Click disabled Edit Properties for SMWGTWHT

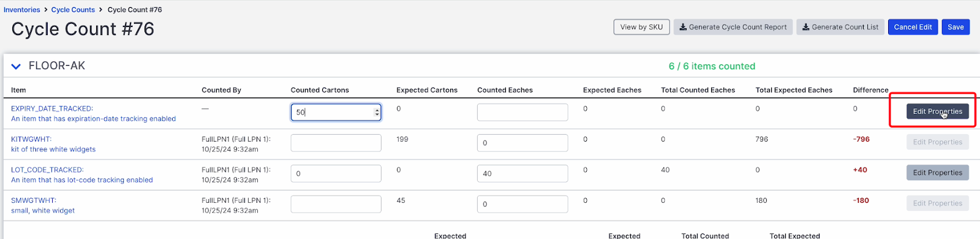tap(938, 203)
